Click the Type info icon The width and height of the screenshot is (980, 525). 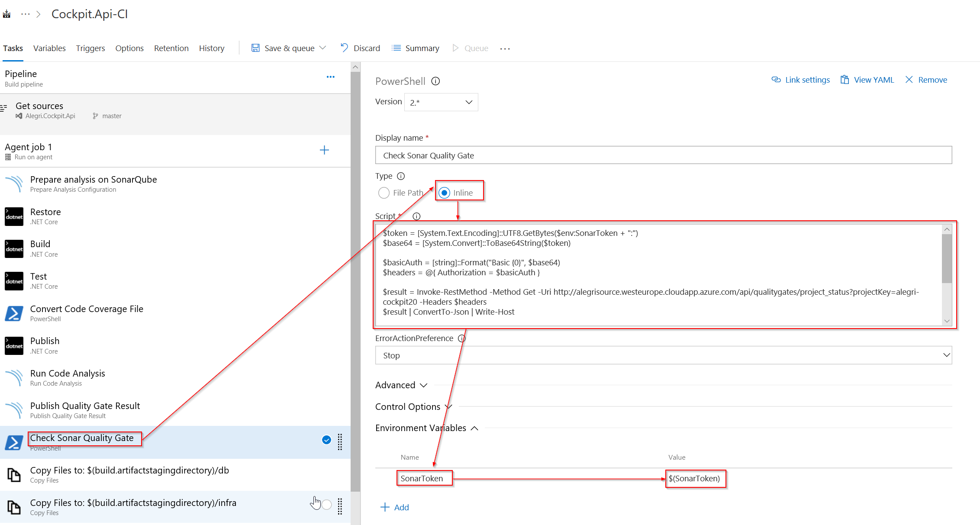click(401, 176)
